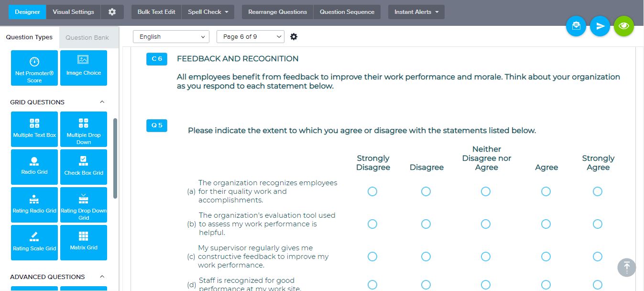
Task: Add a Matrix Grid question
Action: pos(84,242)
